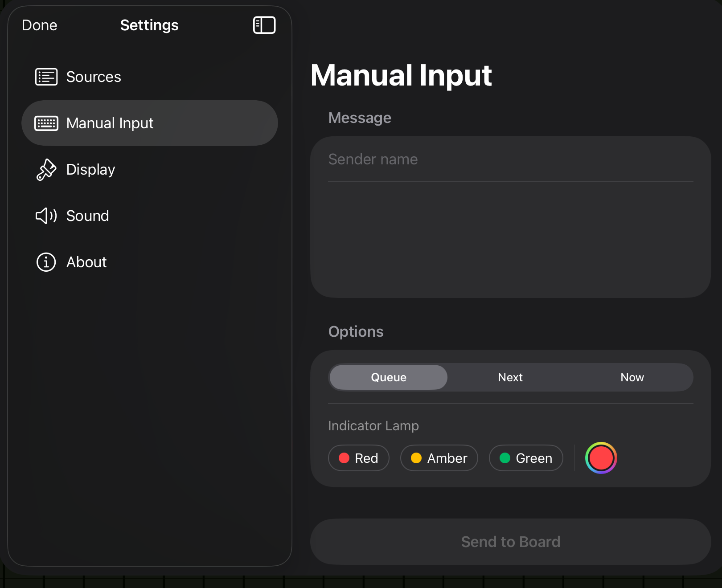The height and width of the screenshot is (588, 722).
Task: Open About via the info circle icon
Action: coord(46,262)
